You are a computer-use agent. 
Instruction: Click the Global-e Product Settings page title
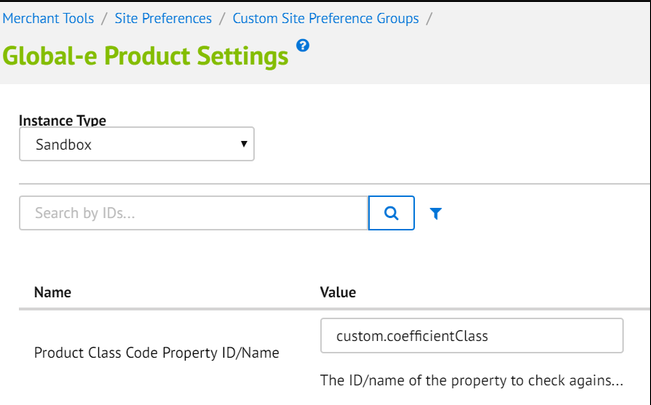(145, 56)
